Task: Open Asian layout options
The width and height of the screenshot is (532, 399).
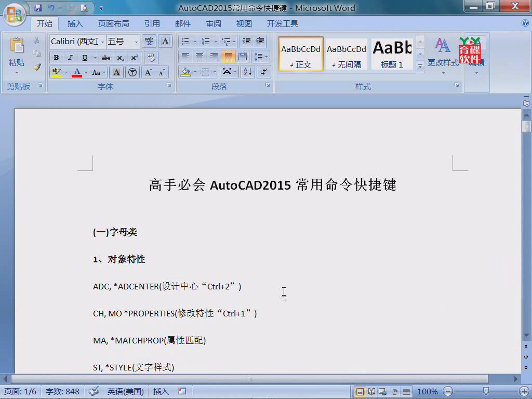Action: pos(229,72)
